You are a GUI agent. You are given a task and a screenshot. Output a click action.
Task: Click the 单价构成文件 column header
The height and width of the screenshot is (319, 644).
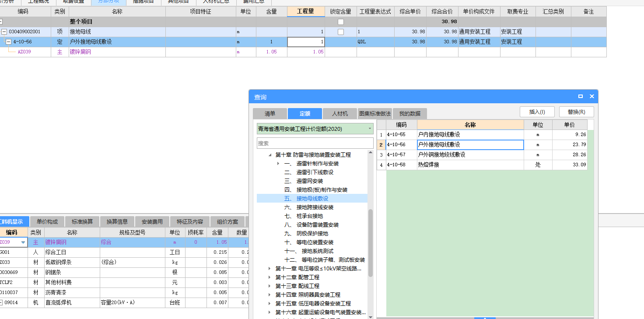(x=479, y=12)
